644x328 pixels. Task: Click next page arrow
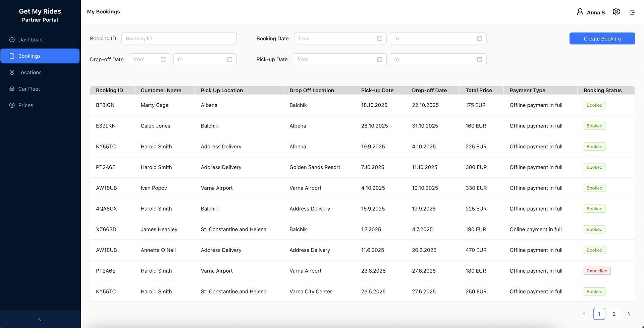point(629,314)
